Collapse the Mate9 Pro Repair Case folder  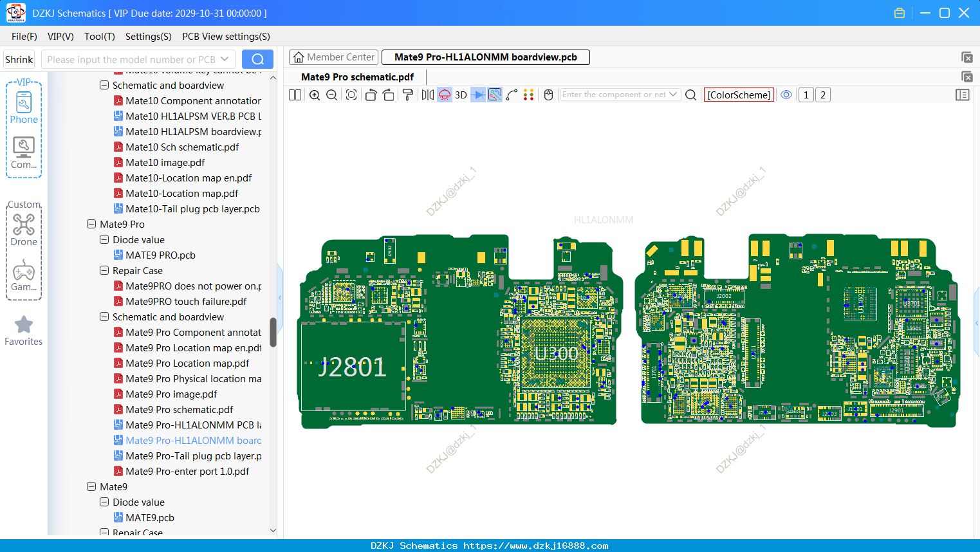104,271
